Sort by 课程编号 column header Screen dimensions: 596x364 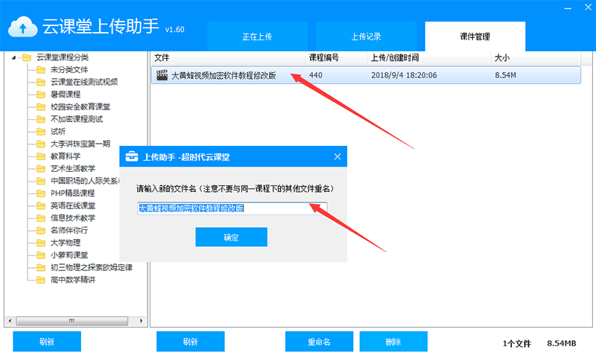[x=336, y=58]
